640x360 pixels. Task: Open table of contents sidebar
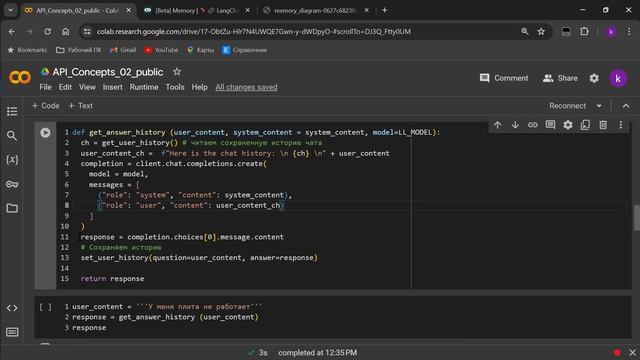[x=12, y=111]
